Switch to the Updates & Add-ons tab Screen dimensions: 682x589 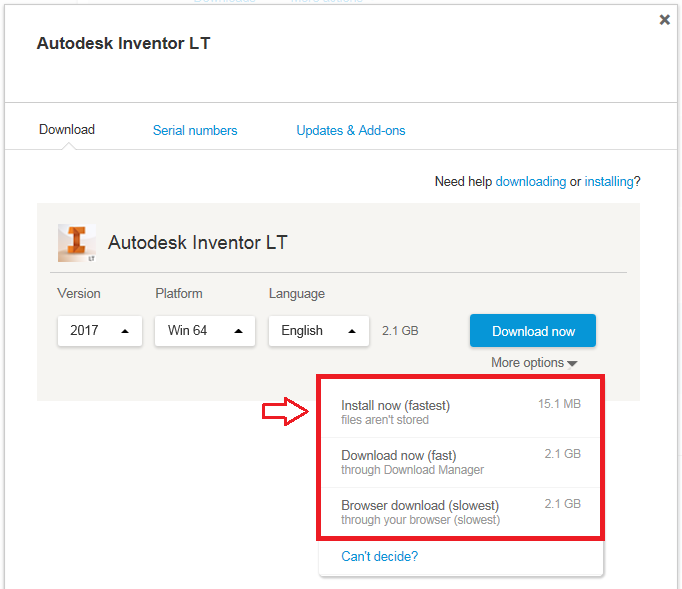[351, 131]
